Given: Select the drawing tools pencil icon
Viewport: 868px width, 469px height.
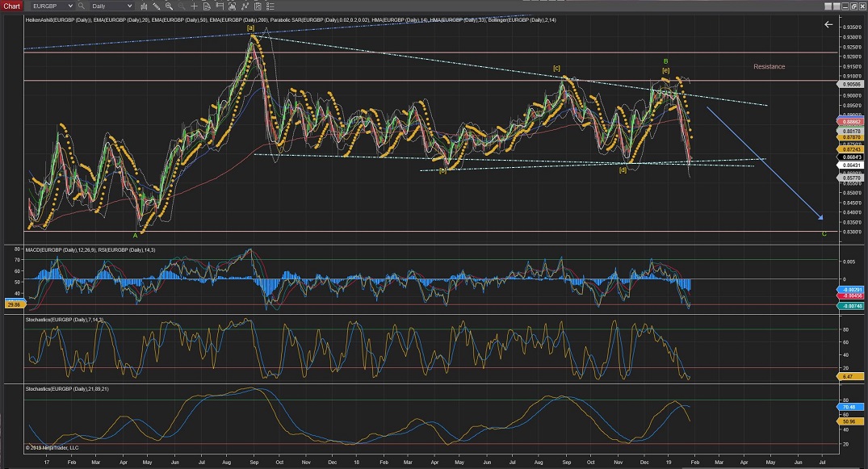Looking at the screenshot, I should [157, 6].
